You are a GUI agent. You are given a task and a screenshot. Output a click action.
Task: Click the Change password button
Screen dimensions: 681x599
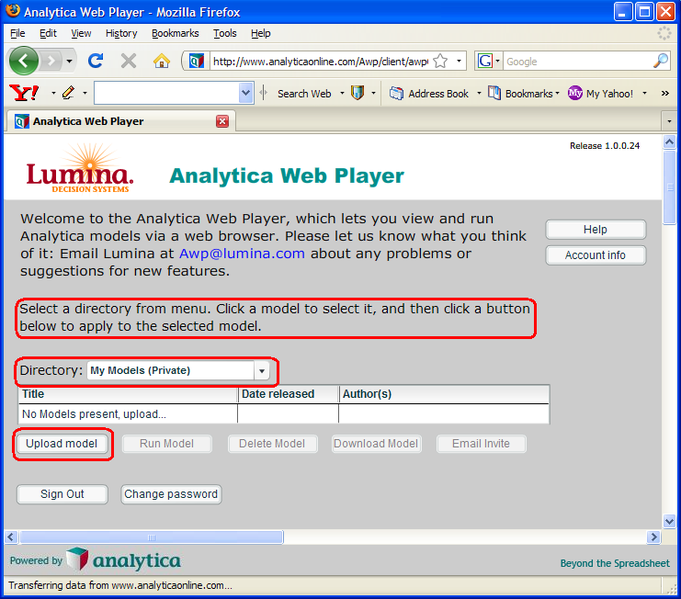[171, 494]
